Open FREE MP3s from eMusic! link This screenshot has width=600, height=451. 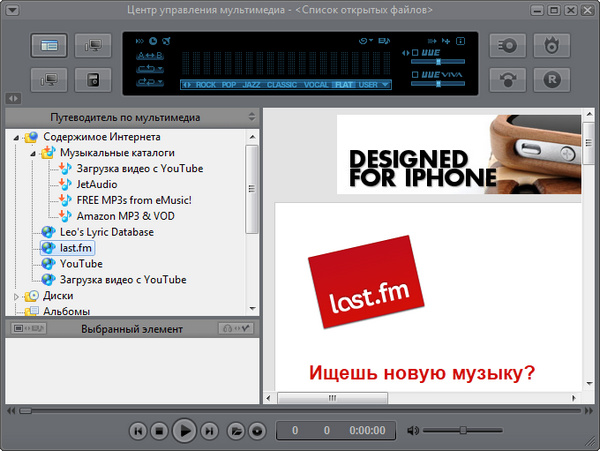133,200
